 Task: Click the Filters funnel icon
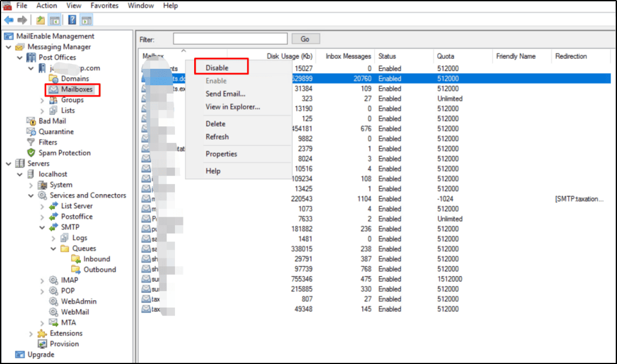tap(30, 142)
